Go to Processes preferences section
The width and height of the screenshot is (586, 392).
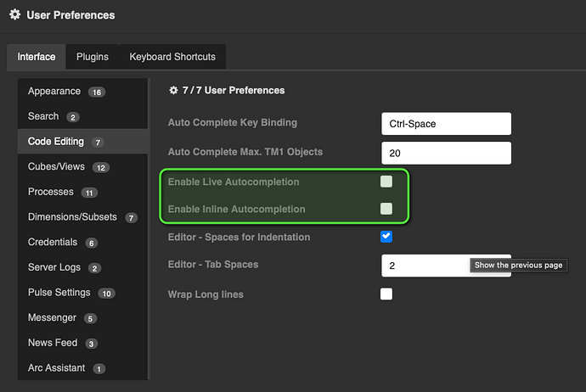[51, 192]
